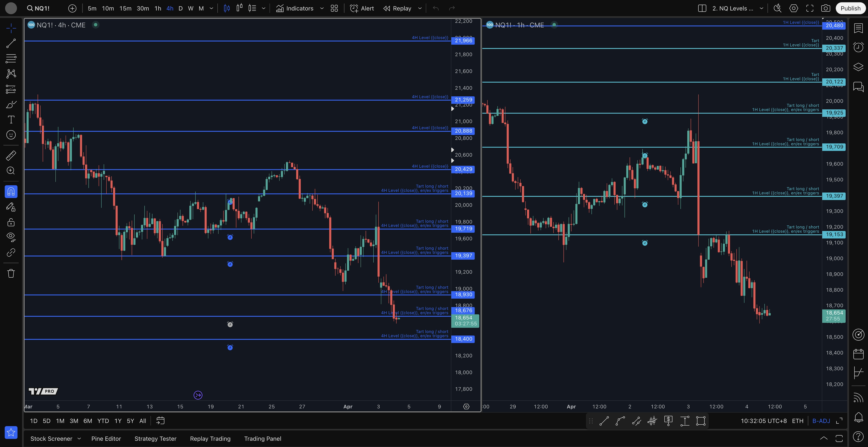
Task: Expand the timeframe interval dropdown arrow
Action: (x=211, y=8)
